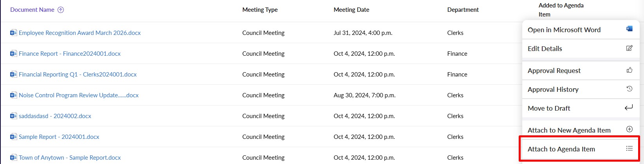This screenshot has height=164, width=644.
Task: Sort by the Document Name column header
Action: [32, 10]
